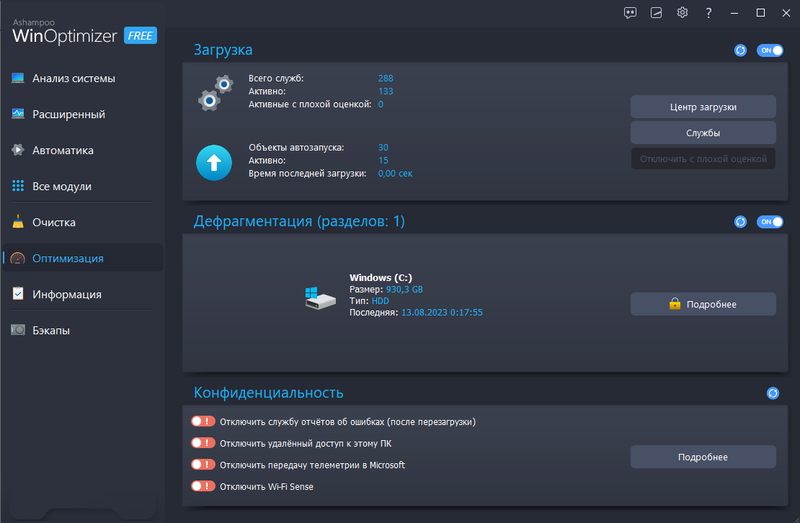
Task: Open Центр загрузки button
Action: [x=703, y=107]
